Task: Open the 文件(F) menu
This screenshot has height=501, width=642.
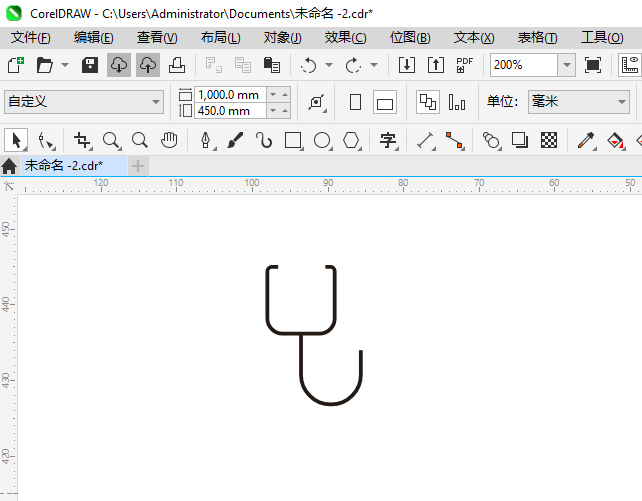Action: coord(31,38)
